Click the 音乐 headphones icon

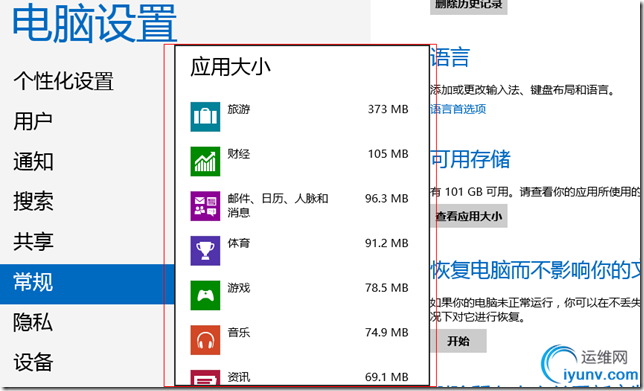205,340
